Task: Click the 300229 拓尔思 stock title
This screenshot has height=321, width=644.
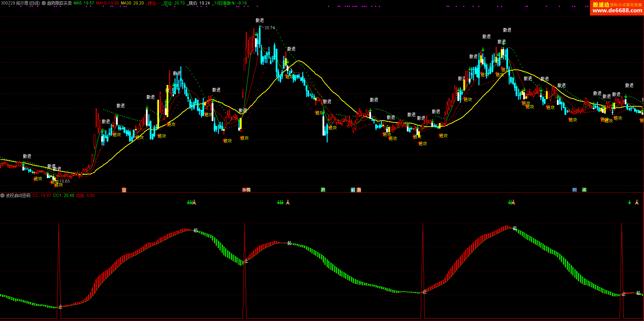Action: click(20, 3)
